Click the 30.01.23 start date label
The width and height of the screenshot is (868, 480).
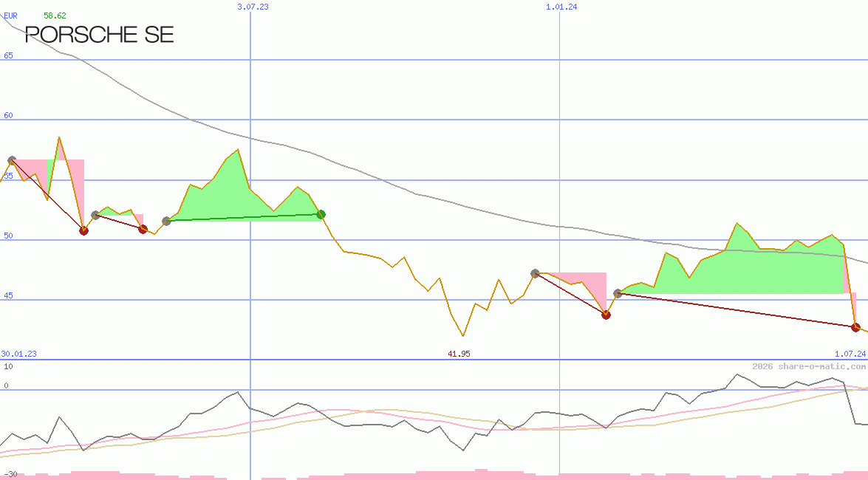(18, 354)
